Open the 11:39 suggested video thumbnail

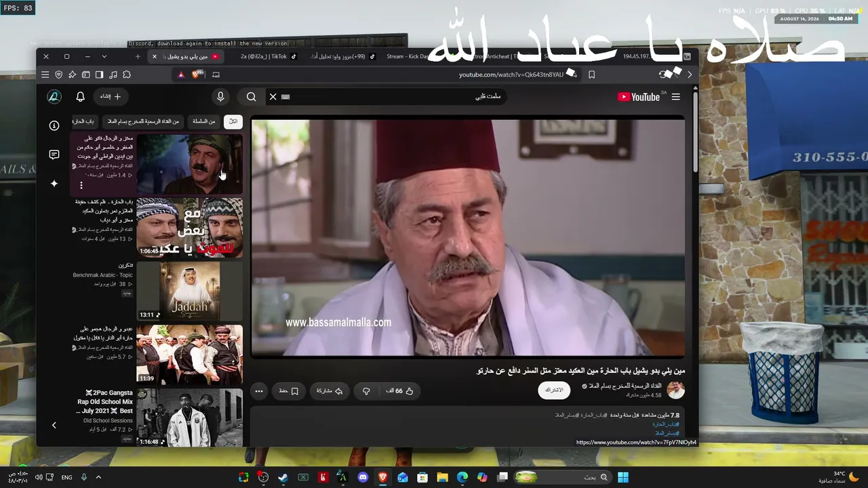pos(189,354)
